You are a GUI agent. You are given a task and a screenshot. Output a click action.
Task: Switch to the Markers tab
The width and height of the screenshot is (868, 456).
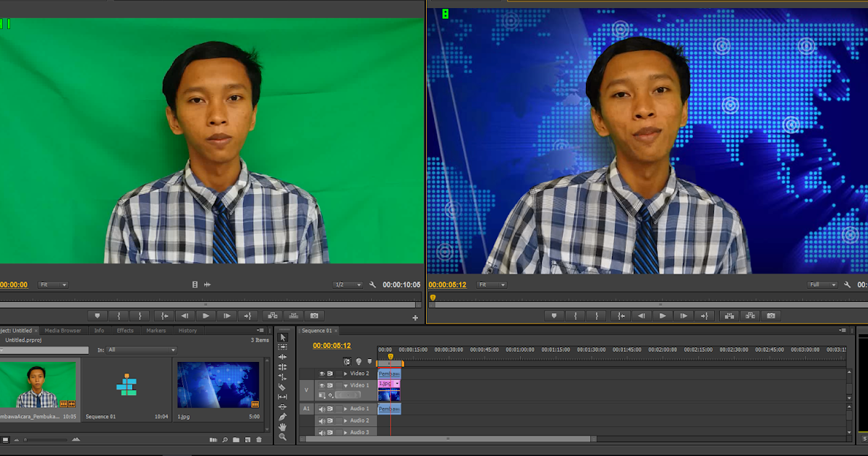tap(156, 331)
